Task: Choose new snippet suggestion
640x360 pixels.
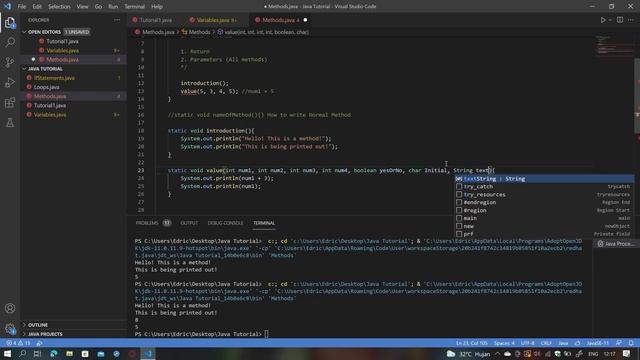Action: [x=544, y=226]
